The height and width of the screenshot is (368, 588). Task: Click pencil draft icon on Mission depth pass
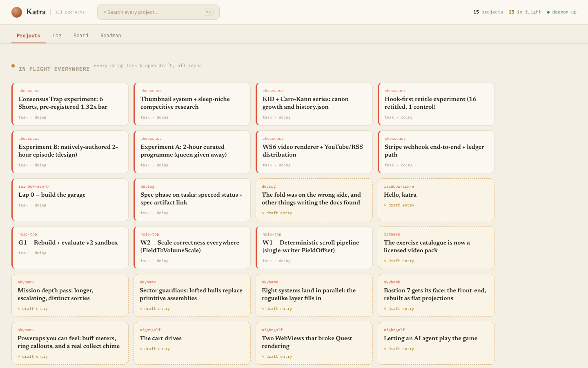point(19,309)
